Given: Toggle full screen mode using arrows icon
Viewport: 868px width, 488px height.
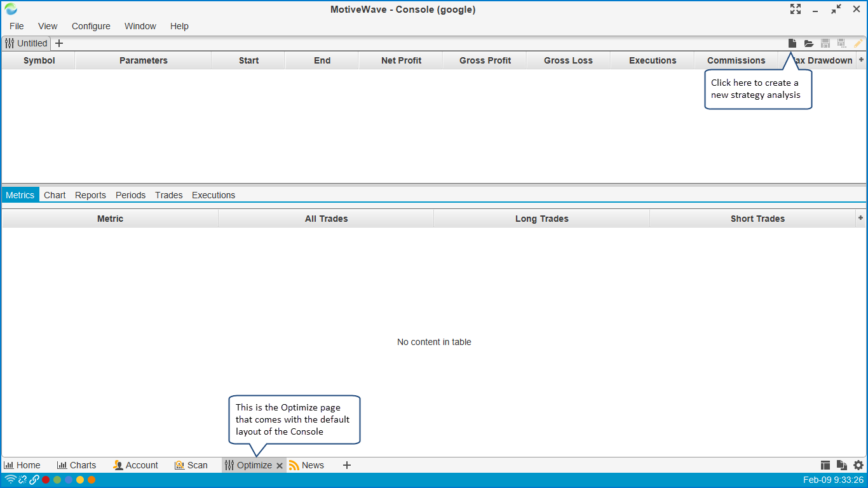Looking at the screenshot, I should tap(796, 9).
